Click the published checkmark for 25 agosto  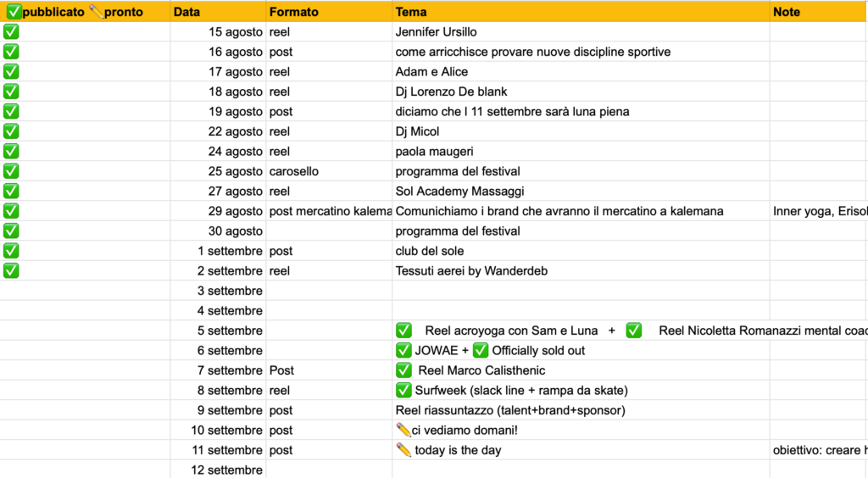tap(12, 171)
